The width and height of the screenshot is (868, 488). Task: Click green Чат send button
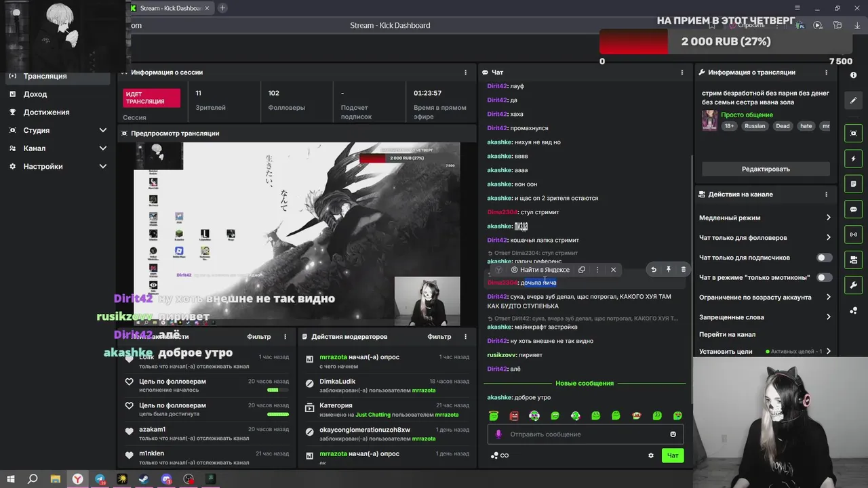click(x=673, y=455)
